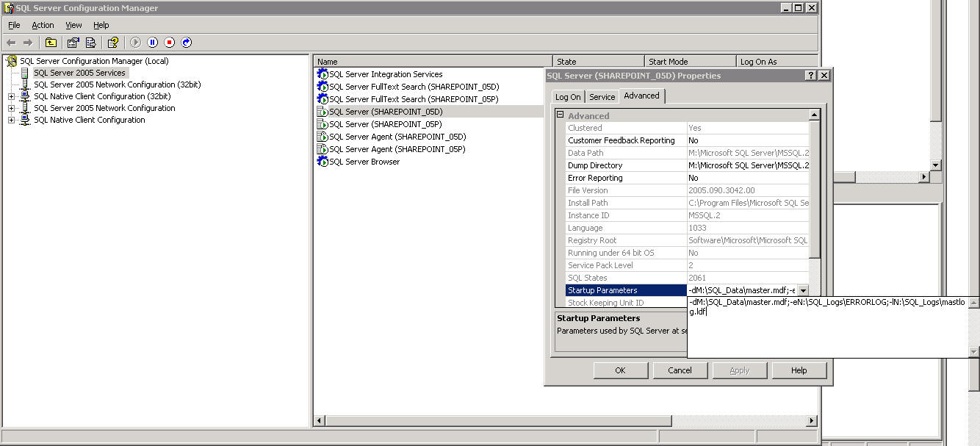The image size is (980, 446).
Task: Click the Export List toolbar icon
Action: pos(90,43)
